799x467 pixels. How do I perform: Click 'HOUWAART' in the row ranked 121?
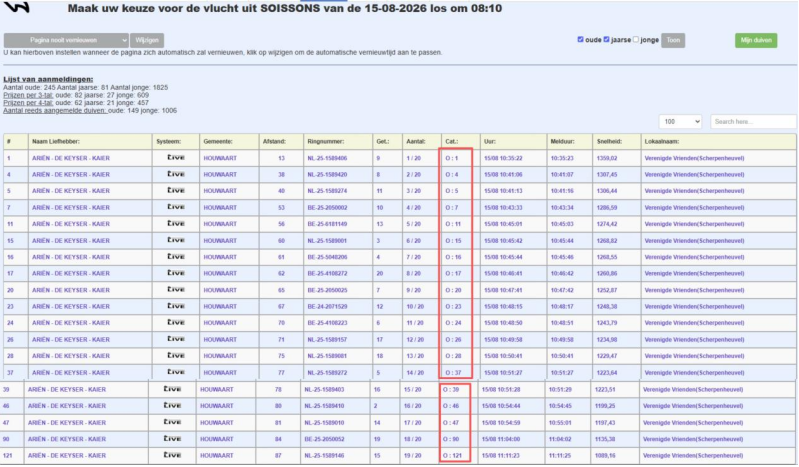click(217, 455)
